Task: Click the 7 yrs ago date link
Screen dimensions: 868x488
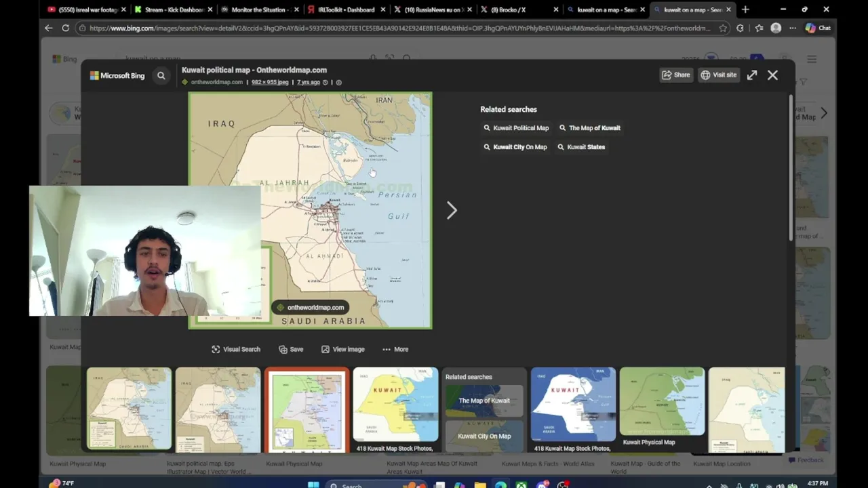Action: click(309, 82)
